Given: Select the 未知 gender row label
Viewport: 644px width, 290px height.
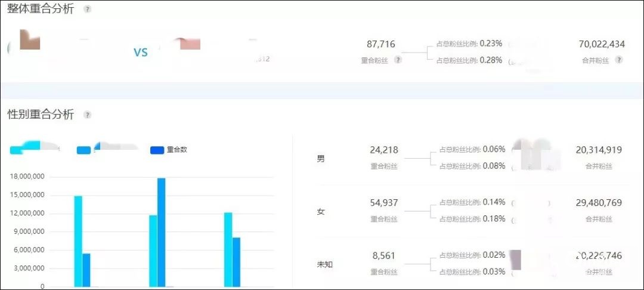Looking at the screenshot, I should click(324, 264).
